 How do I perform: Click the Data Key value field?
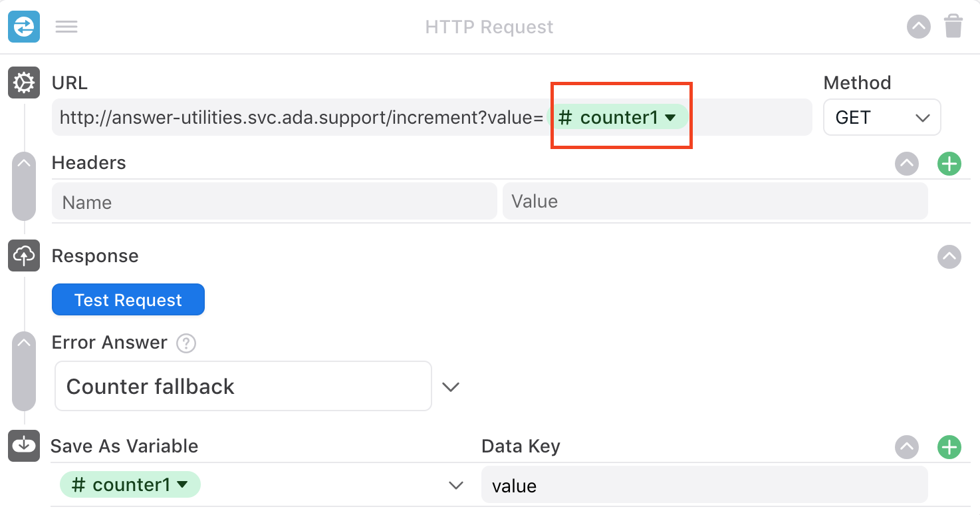pos(703,485)
